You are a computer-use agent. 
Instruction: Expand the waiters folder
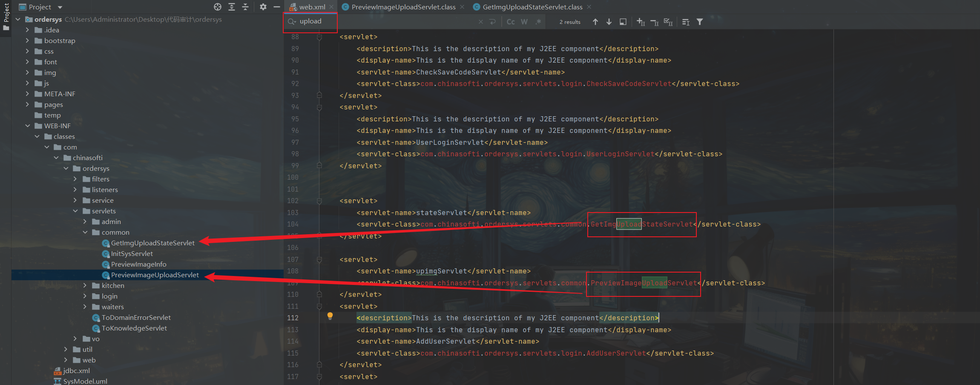(x=85, y=307)
